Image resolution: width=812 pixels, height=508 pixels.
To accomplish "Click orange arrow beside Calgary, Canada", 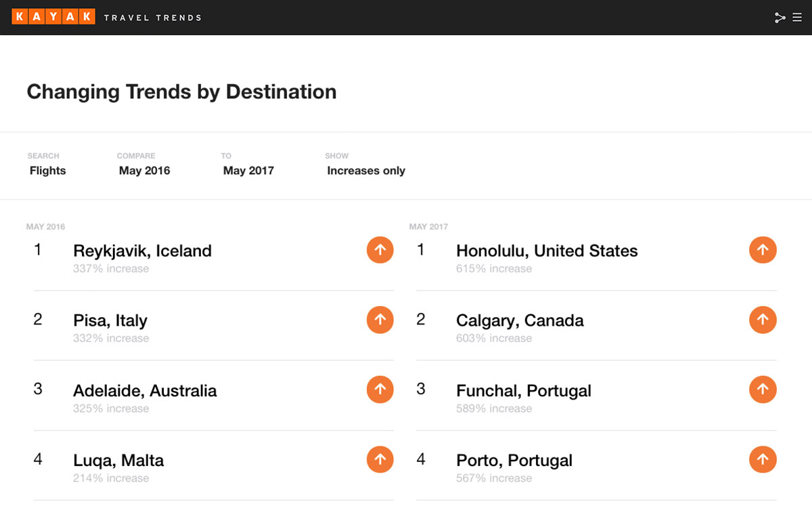I will click(x=763, y=320).
